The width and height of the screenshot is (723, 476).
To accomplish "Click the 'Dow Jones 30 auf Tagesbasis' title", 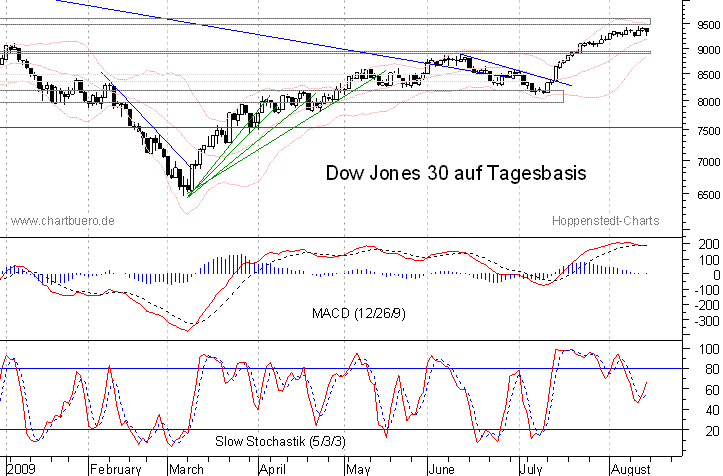I will 456,173.
